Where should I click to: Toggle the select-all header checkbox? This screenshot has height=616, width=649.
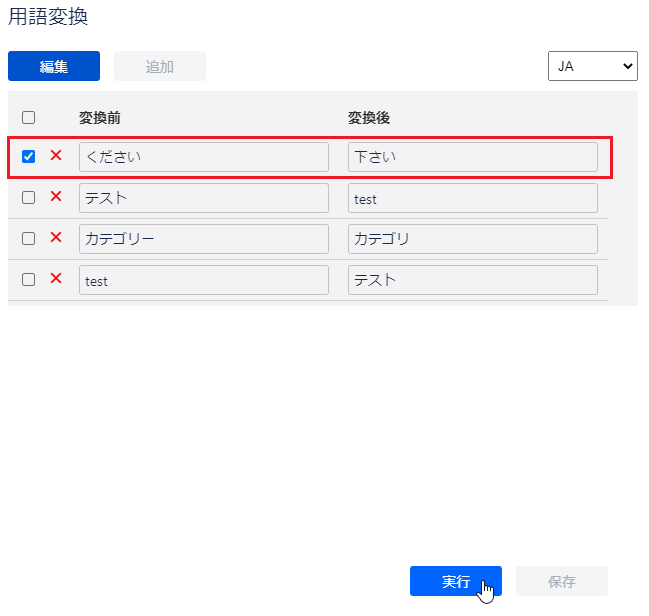pos(29,118)
